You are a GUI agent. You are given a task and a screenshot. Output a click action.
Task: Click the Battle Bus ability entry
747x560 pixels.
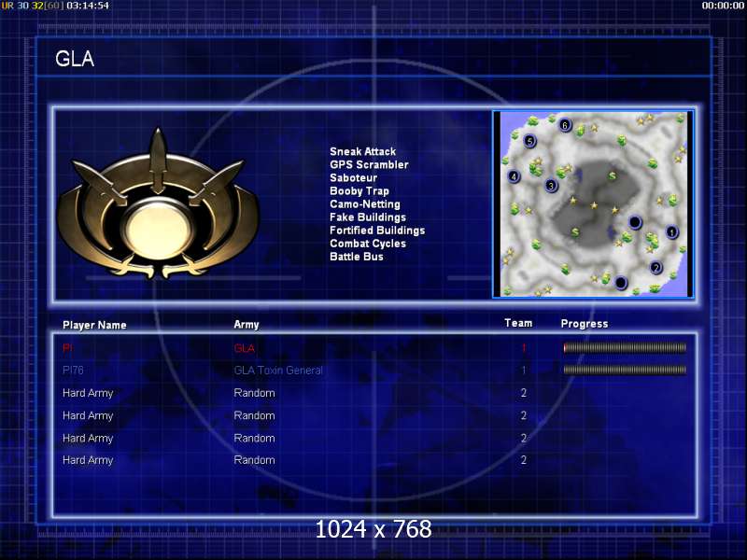tap(357, 257)
